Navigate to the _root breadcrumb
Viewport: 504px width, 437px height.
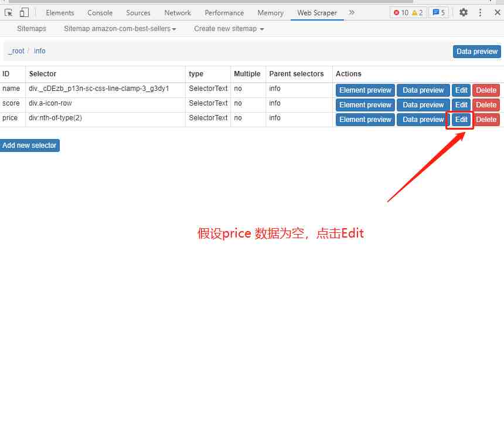click(x=16, y=51)
